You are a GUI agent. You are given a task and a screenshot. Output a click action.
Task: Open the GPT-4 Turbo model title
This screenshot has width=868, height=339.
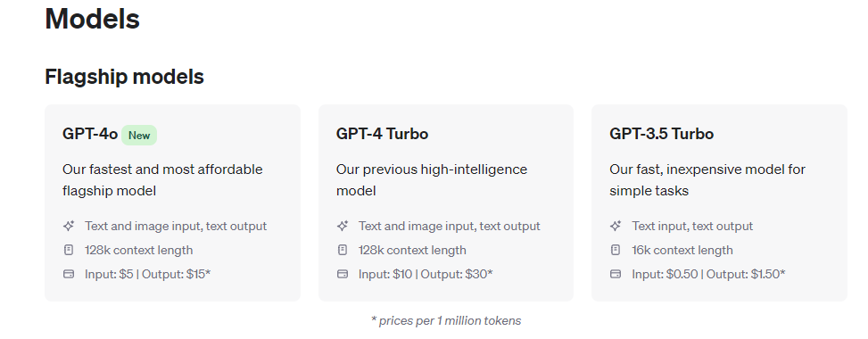point(382,134)
